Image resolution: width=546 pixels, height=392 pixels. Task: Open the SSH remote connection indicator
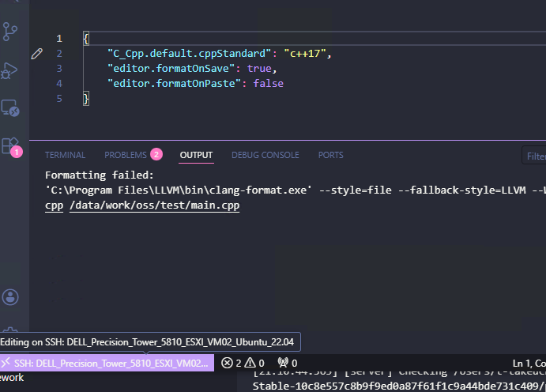pyautogui.click(x=107, y=363)
